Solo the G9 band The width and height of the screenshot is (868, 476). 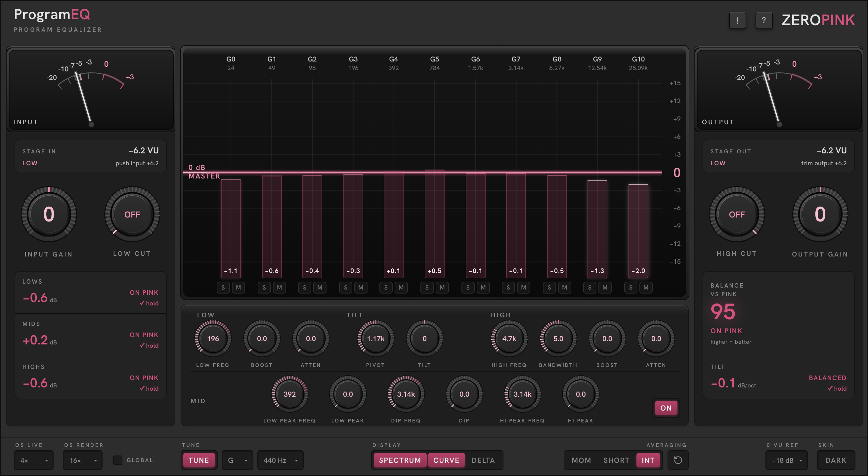pos(590,288)
